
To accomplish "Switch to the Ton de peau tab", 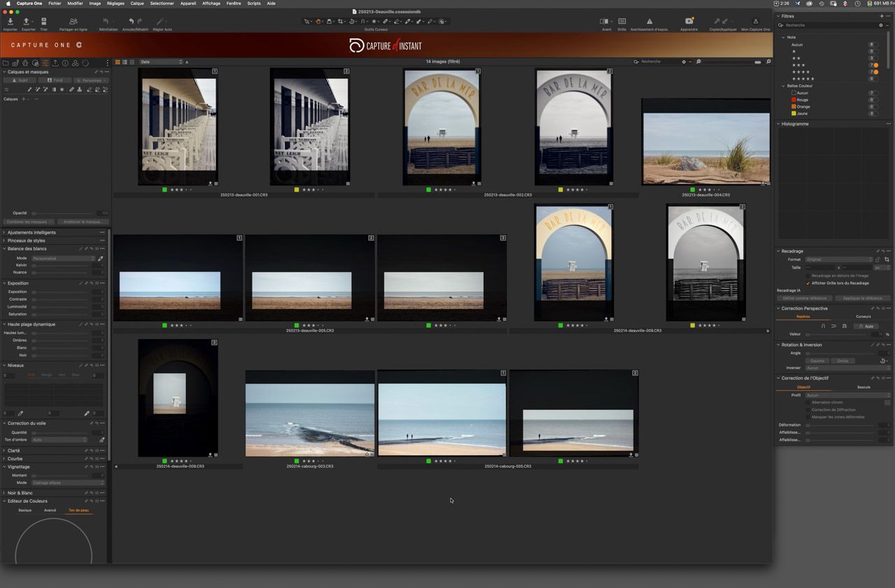I will pos(79,510).
